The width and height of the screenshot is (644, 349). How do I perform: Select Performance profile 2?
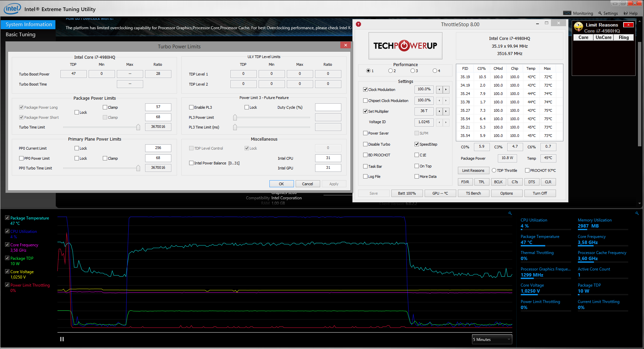390,71
